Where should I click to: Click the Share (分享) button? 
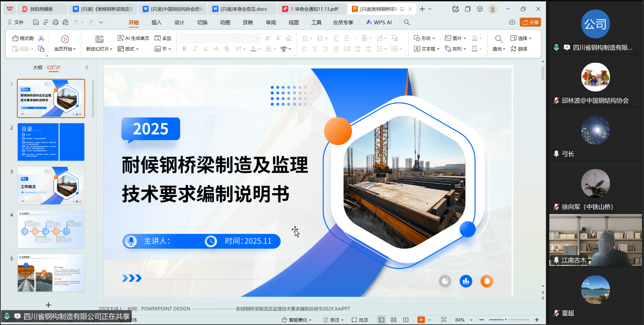pos(530,22)
